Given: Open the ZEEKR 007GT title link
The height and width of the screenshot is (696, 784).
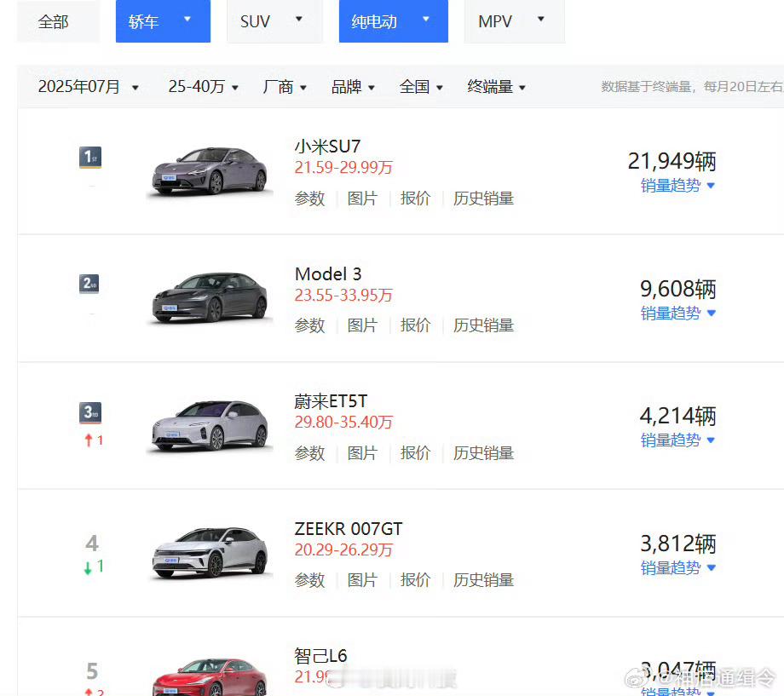Looking at the screenshot, I should click(x=349, y=529).
